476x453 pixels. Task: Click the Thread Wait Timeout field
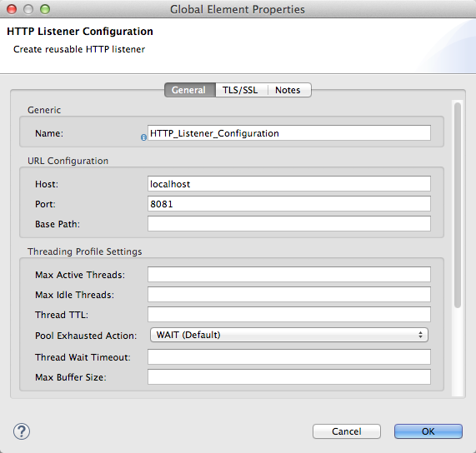pyautogui.click(x=289, y=357)
